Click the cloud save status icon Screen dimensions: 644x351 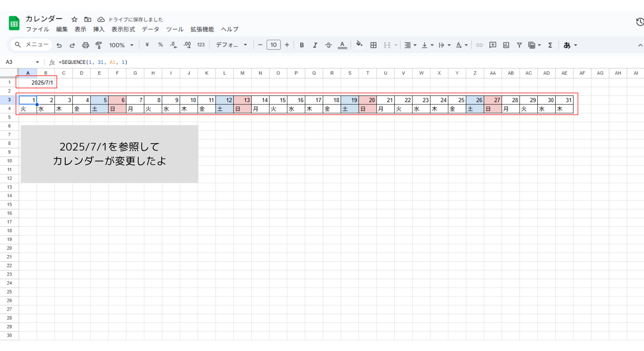(x=101, y=19)
